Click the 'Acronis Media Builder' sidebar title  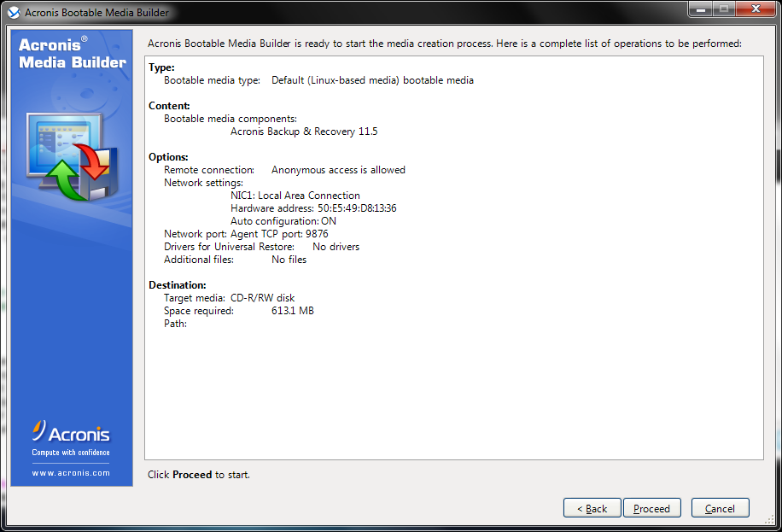tap(73, 54)
